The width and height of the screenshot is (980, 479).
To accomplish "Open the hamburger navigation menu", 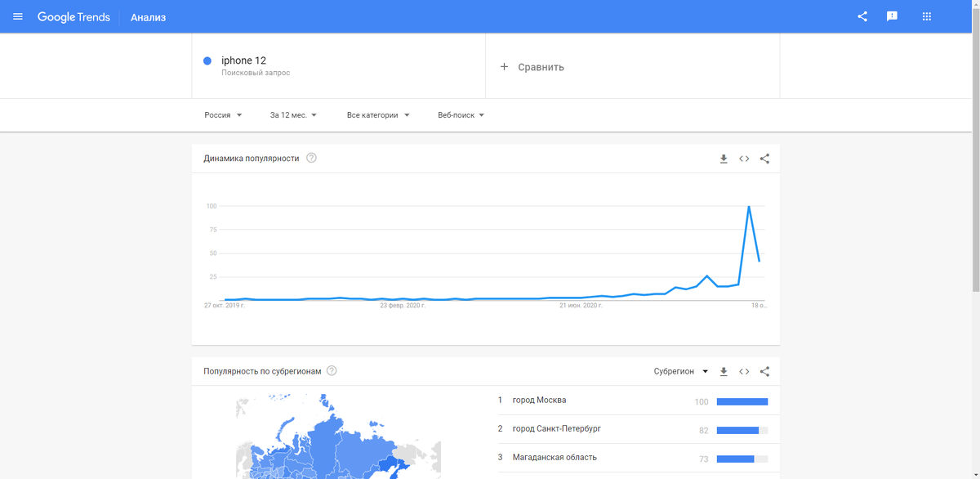I will (x=17, y=16).
